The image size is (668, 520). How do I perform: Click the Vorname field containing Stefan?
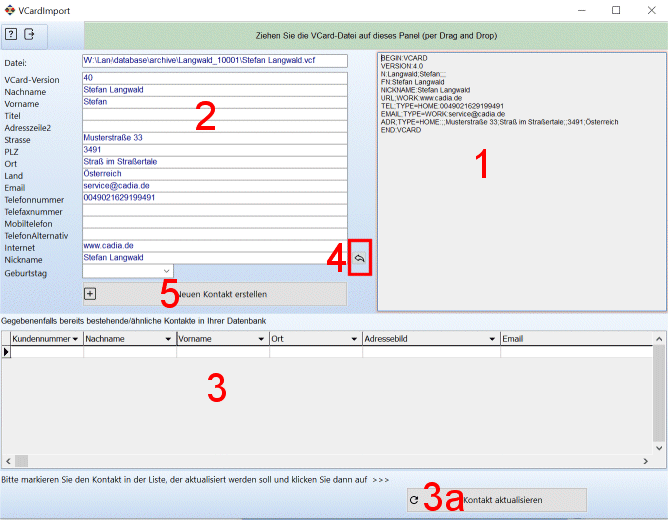tap(215, 102)
